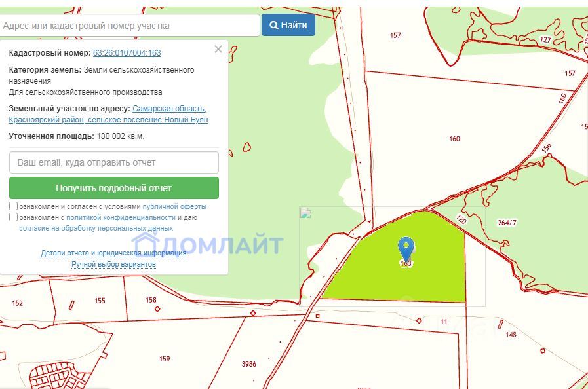Select parcel 160 on the map
The width and height of the screenshot is (588, 389).
pyautogui.click(x=454, y=139)
